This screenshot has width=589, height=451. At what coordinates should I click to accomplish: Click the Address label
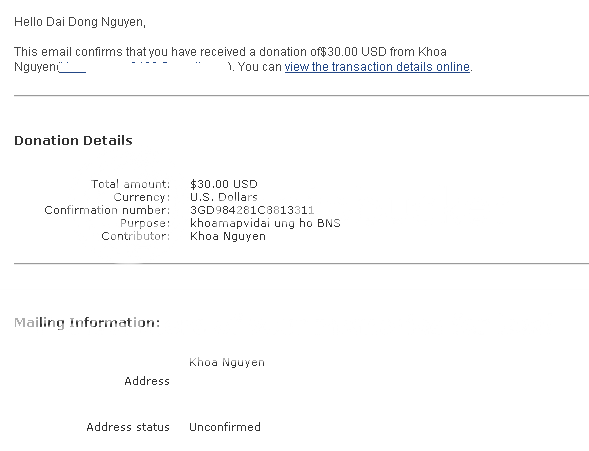tap(147, 381)
